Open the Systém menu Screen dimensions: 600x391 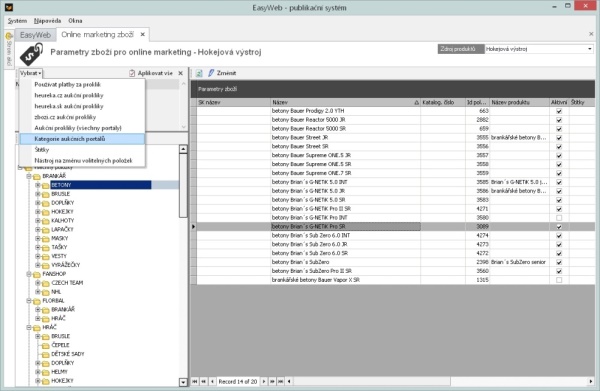tap(17, 21)
